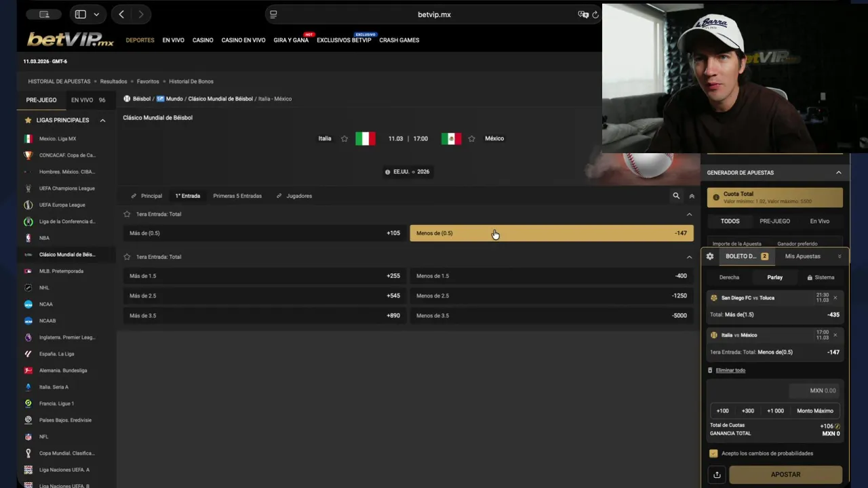
Task: Select the Menos de 2.5 -1250 odds
Action: coord(551,296)
